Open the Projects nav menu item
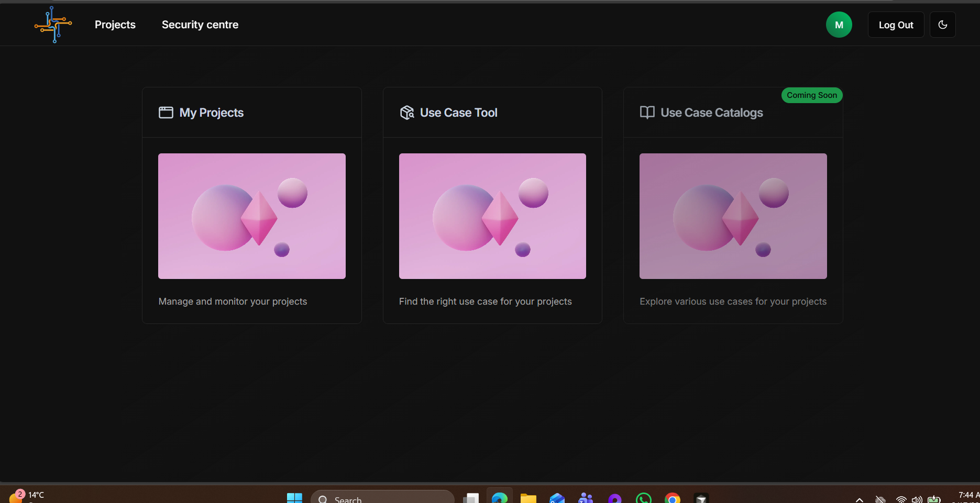980x503 pixels. click(x=115, y=25)
